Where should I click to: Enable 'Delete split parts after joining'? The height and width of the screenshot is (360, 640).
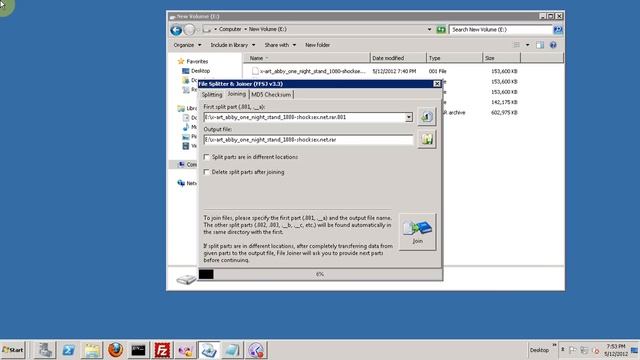pos(207,172)
